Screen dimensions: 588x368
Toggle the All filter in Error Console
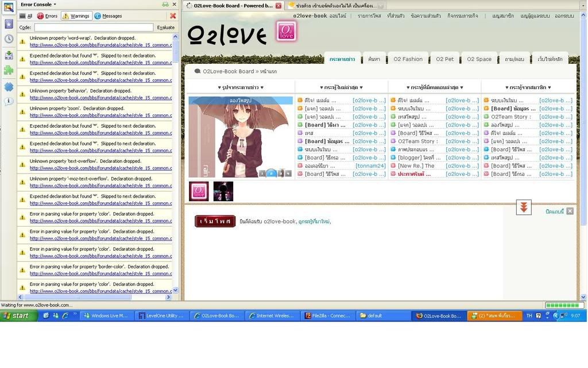(x=26, y=16)
